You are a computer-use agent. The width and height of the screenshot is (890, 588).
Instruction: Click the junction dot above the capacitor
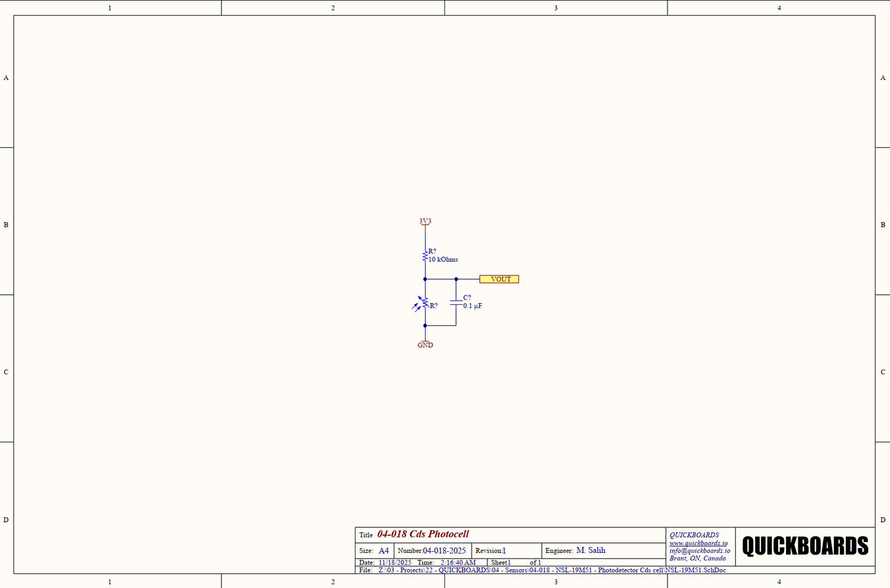[x=456, y=279]
